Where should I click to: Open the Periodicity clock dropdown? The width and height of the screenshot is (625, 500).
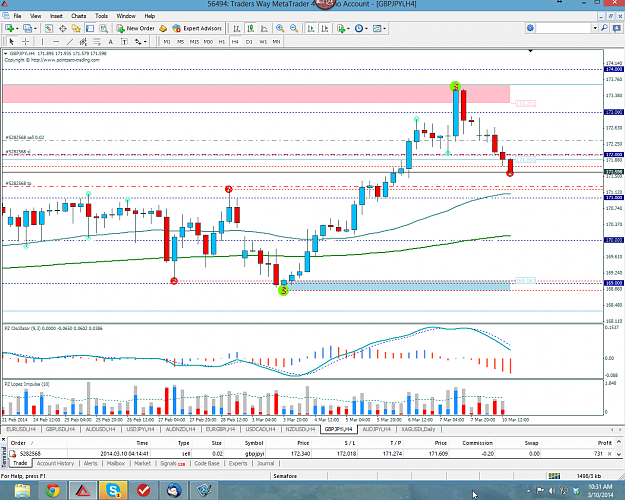click(361, 28)
